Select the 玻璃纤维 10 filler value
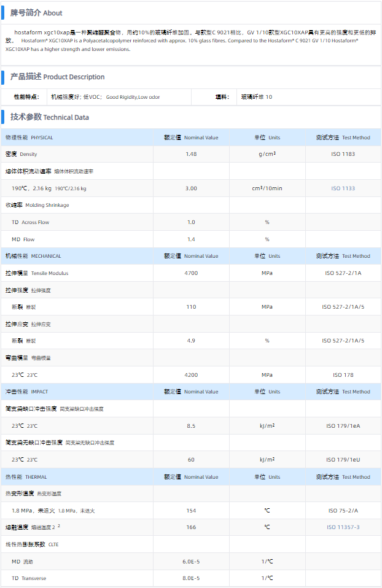This screenshot has width=382, height=588. pyautogui.click(x=257, y=97)
